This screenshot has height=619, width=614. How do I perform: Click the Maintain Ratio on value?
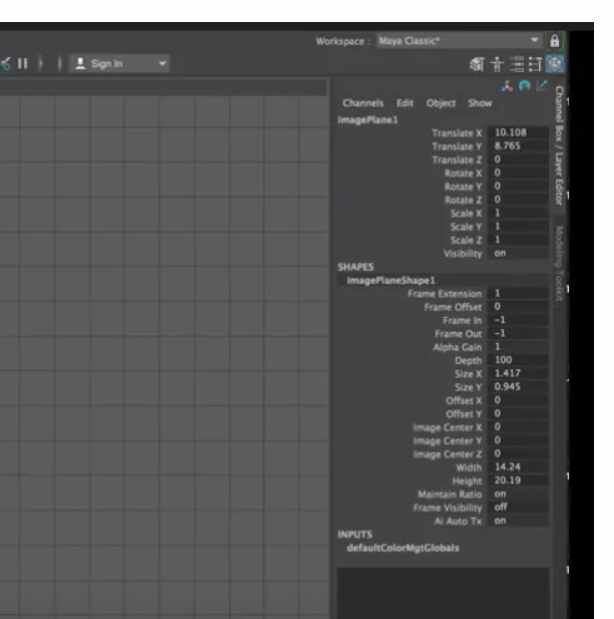pos(518,494)
